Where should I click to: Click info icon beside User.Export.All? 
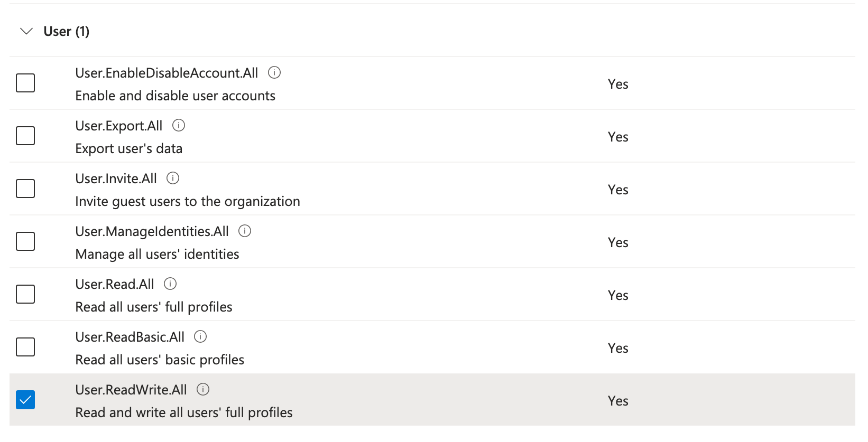[179, 125]
